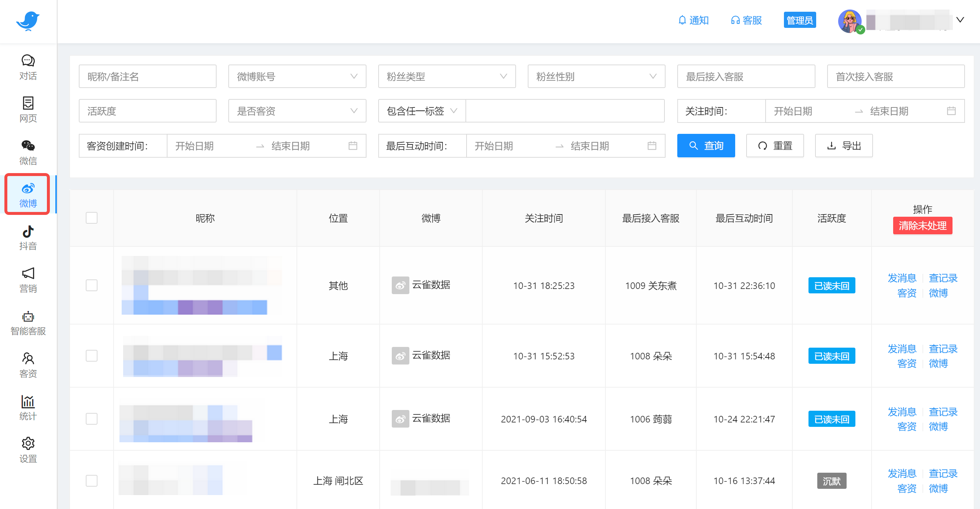Check the select-all box in table header
The width and height of the screenshot is (980, 509).
tap(91, 217)
